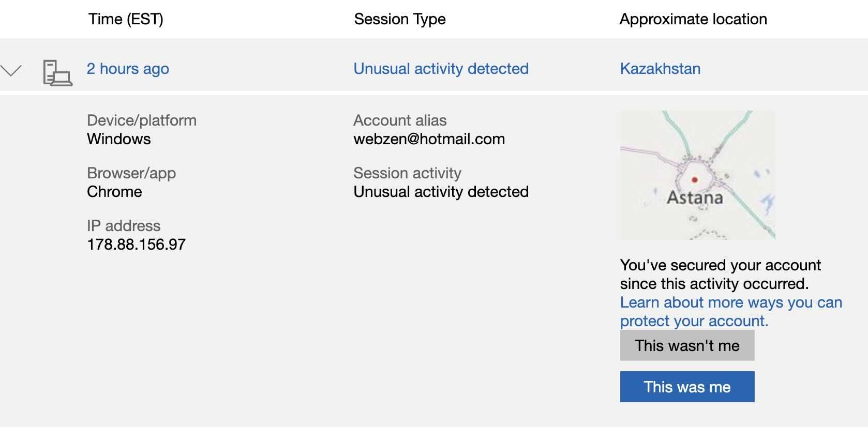Viewport: 868px width, 427px height.
Task: Follow 'Learn about more ways' protection link
Action: (x=731, y=312)
